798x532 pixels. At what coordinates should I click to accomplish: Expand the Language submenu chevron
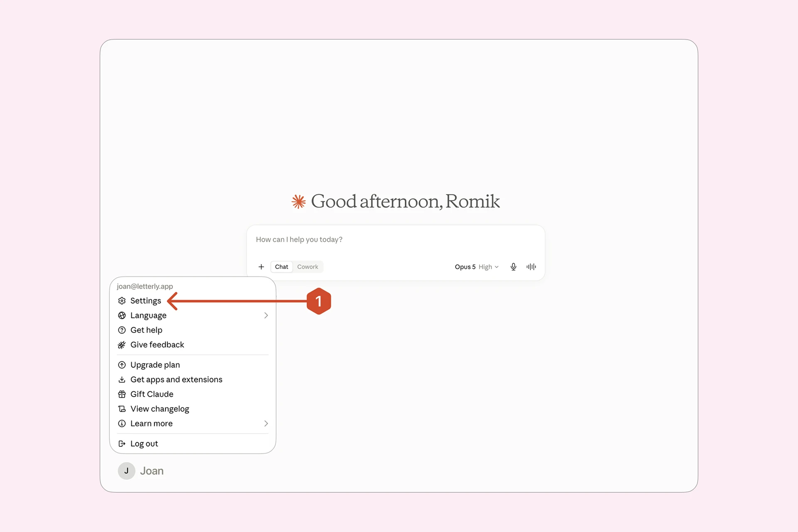tap(266, 315)
